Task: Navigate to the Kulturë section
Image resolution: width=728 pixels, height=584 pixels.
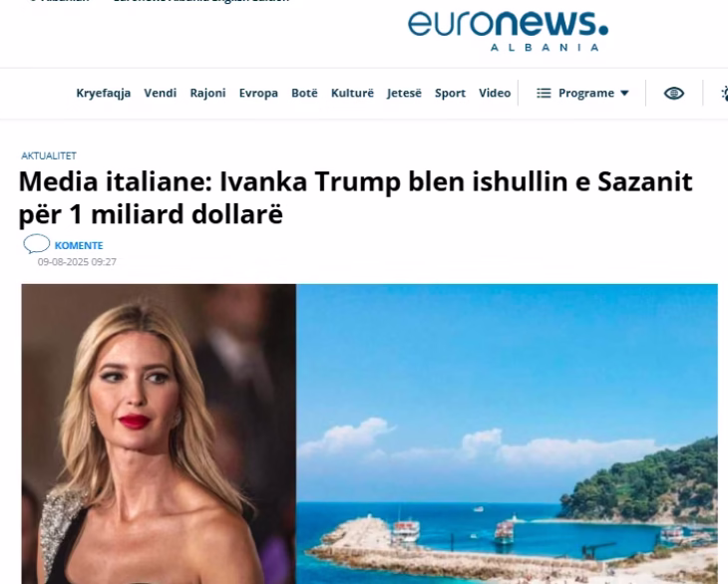Action: tap(352, 94)
